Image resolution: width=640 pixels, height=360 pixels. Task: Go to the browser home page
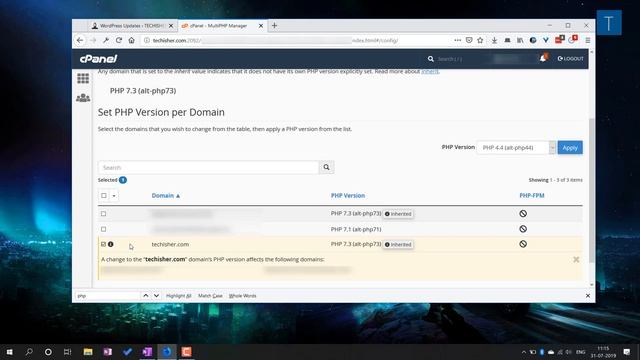[x=131, y=40]
